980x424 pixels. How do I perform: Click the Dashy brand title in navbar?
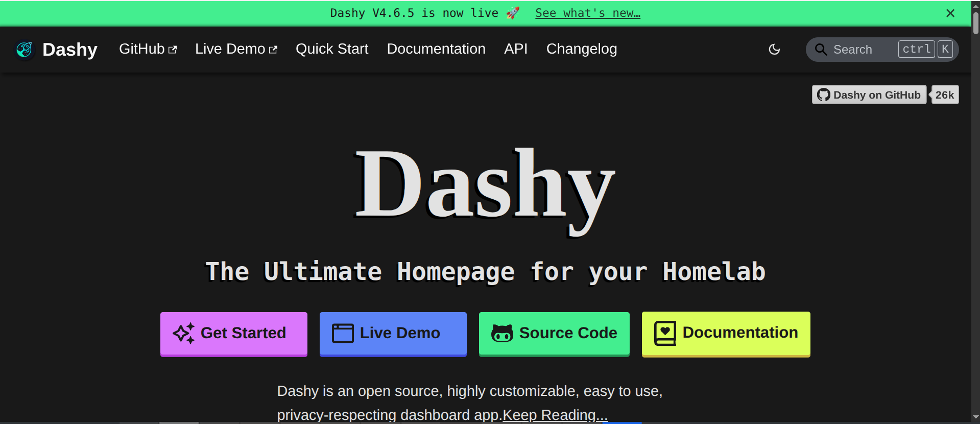[70, 50]
